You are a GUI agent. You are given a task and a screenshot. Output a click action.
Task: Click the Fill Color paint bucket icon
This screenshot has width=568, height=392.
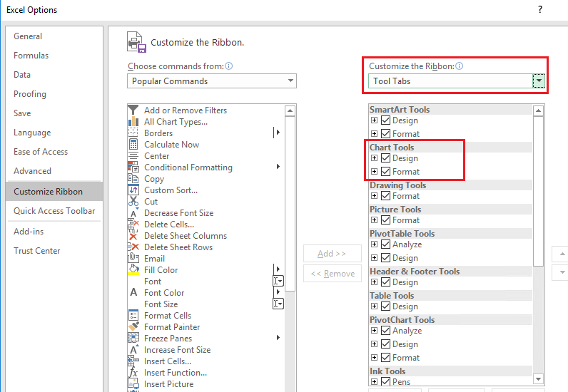(x=133, y=270)
